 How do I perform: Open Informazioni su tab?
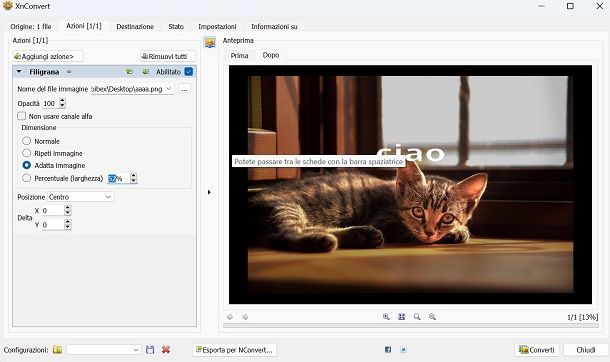click(274, 26)
